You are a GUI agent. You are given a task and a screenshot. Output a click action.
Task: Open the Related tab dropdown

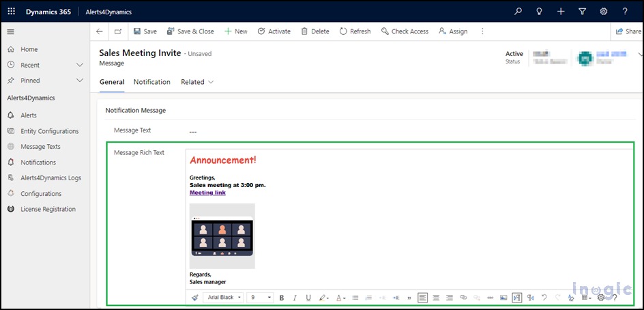197,82
